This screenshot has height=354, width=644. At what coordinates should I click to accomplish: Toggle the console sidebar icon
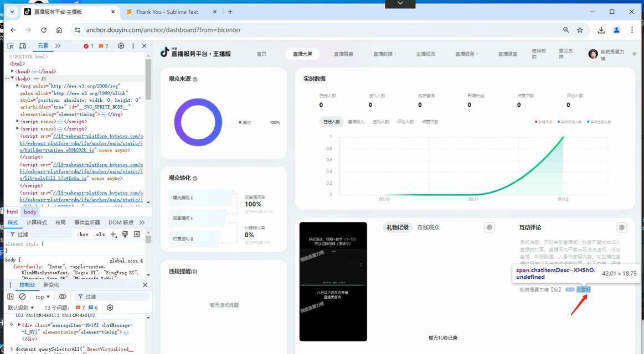[11, 296]
